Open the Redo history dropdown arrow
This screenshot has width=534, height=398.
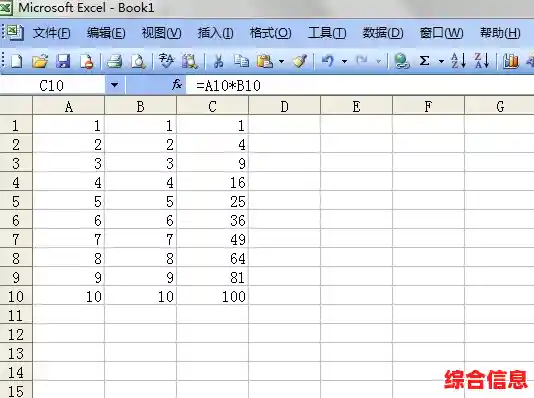tap(378, 62)
